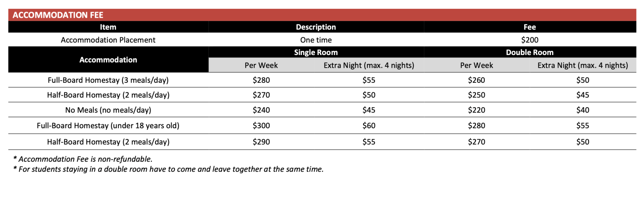Select the Description column header
644x200 pixels.
(316, 27)
